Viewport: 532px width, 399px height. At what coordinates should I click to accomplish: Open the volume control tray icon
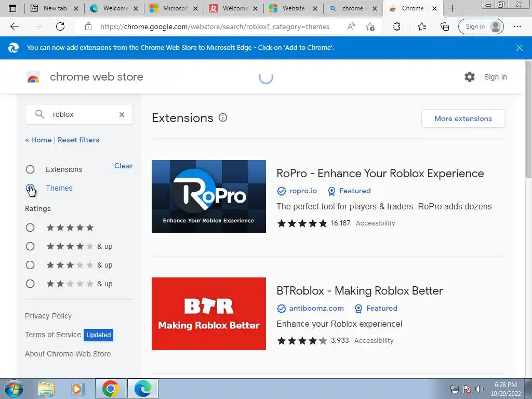click(480, 389)
